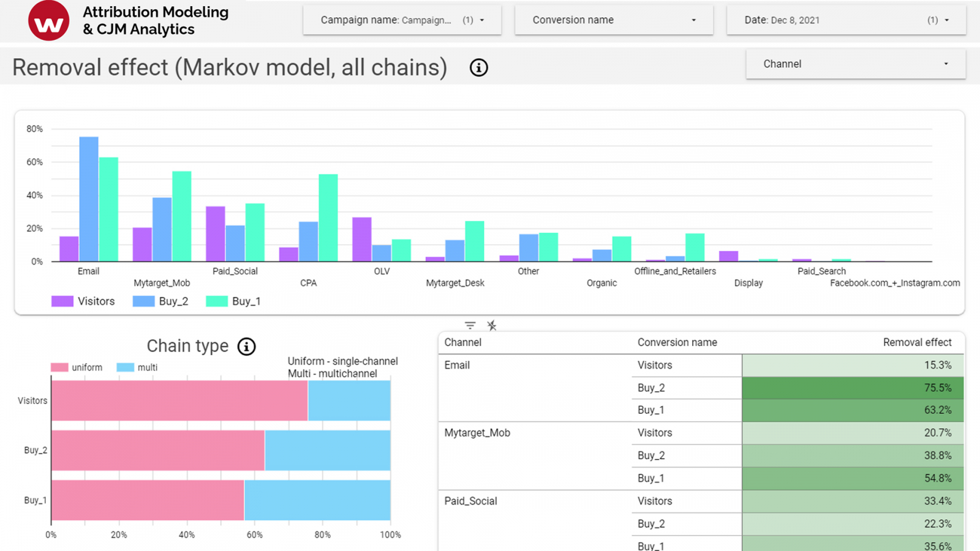Screen dimensions: 980x551
Task: Expand the Conversion name filter
Action: (x=614, y=20)
